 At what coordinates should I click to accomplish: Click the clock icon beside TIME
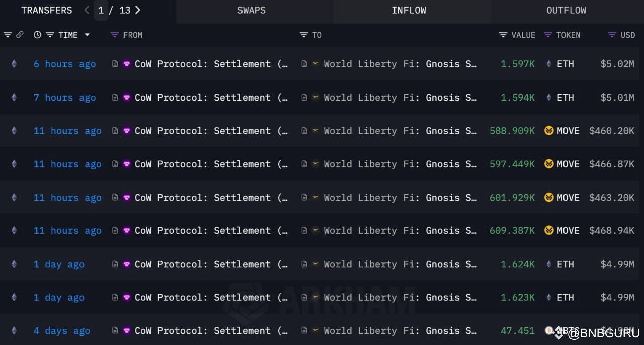(37, 35)
